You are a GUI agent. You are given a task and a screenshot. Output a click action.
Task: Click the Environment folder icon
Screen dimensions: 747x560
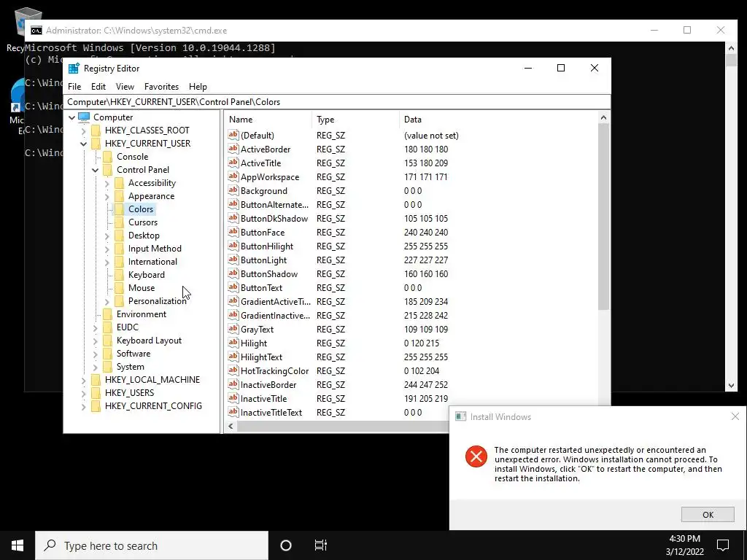(x=108, y=314)
